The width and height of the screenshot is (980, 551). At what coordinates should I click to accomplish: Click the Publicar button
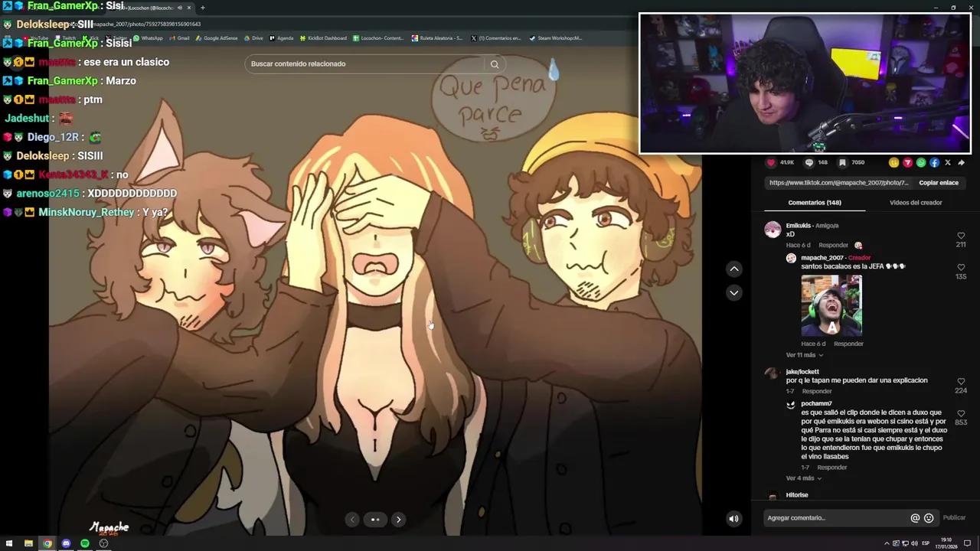[x=954, y=518]
